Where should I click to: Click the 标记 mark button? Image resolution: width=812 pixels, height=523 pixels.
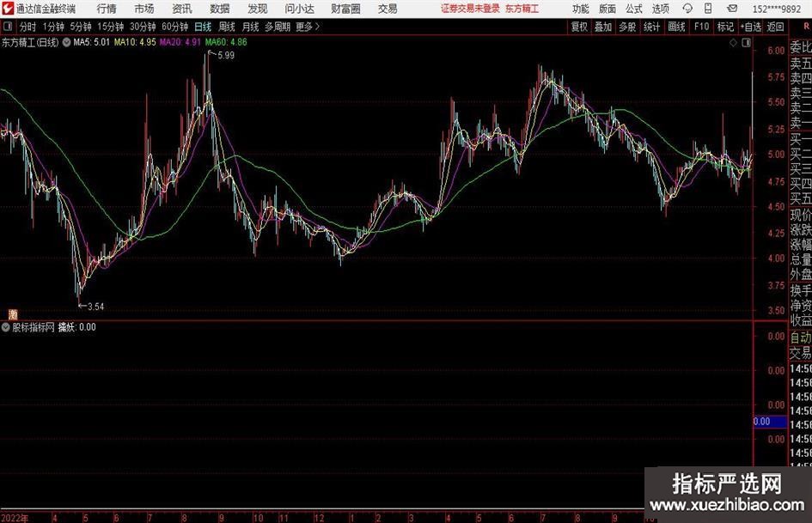click(725, 27)
